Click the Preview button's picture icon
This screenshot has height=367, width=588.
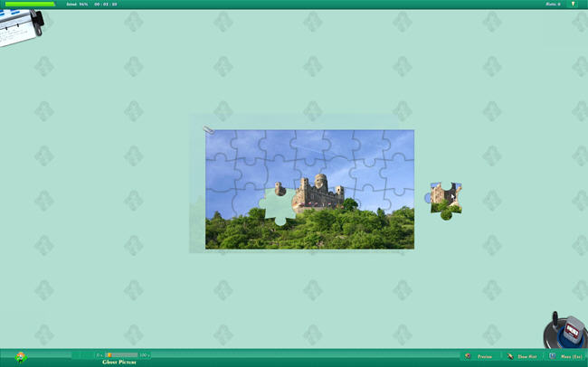tap(468, 357)
